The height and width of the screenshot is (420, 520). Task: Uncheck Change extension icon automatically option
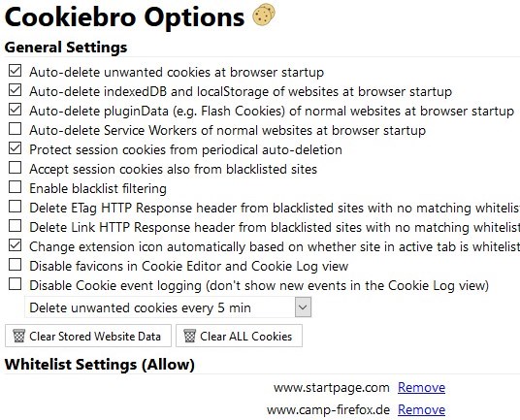(x=15, y=245)
